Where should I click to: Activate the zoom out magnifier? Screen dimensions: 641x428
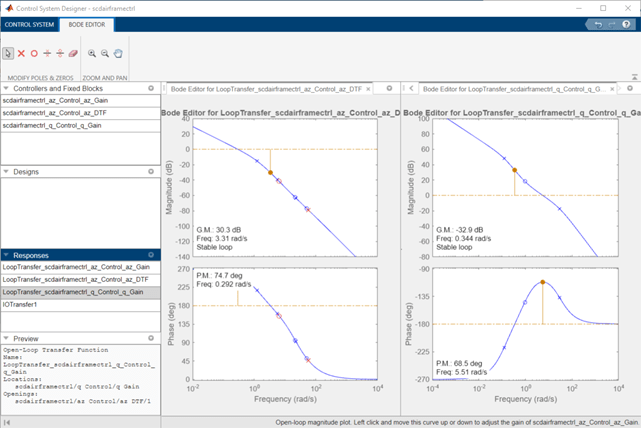(x=105, y=53)
